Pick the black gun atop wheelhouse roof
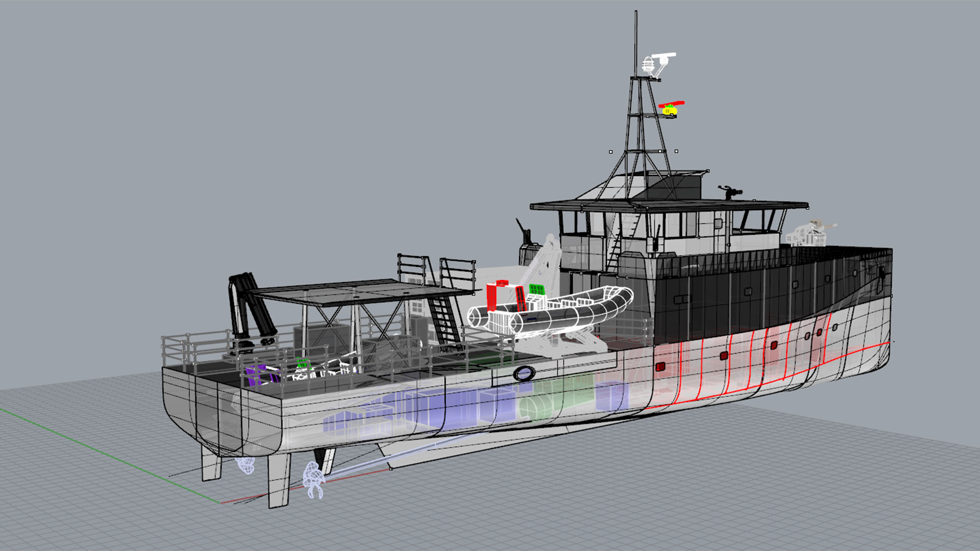Viewport: 980px width, 551px height. (730, 192)
